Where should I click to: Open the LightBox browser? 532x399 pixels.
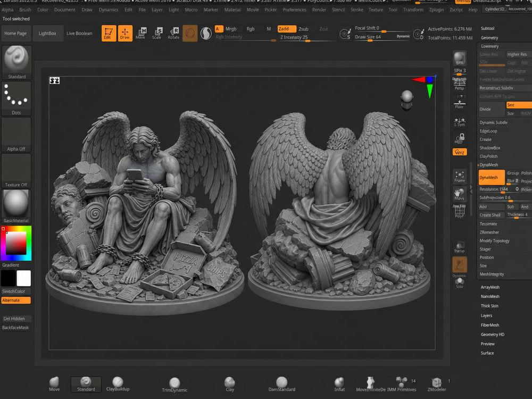[47, 33]
